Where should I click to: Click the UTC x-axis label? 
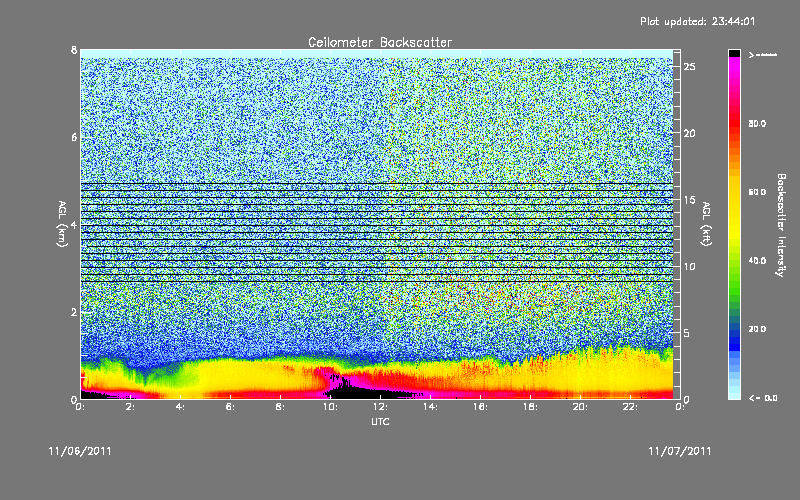point(380,421)
